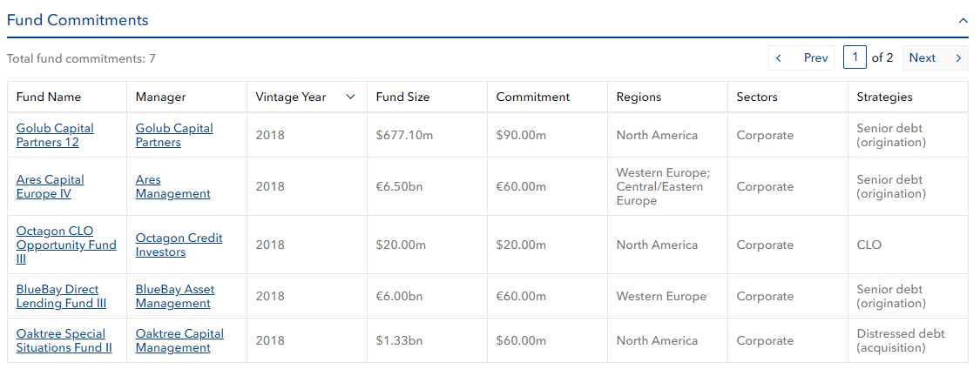Open Octagon CLO Opportunity Fund III

click(66, 245)
